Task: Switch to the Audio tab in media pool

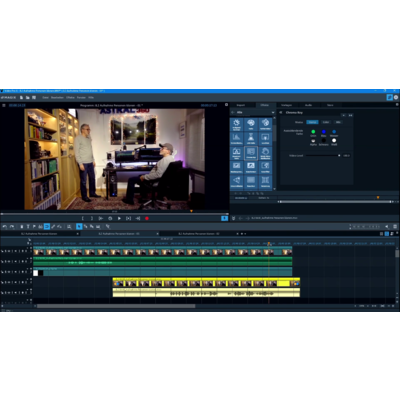Action: (x=309, y=105)
